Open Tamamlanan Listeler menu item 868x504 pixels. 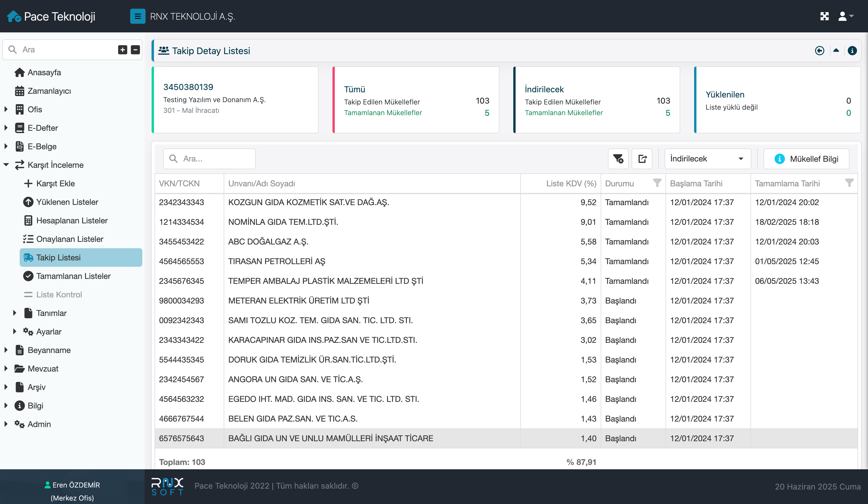73,276
